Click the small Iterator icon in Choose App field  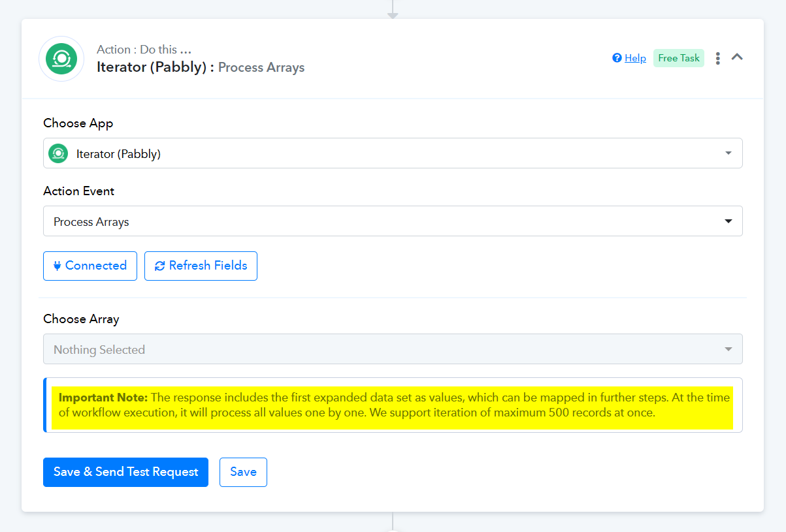(x=58, y=153)
